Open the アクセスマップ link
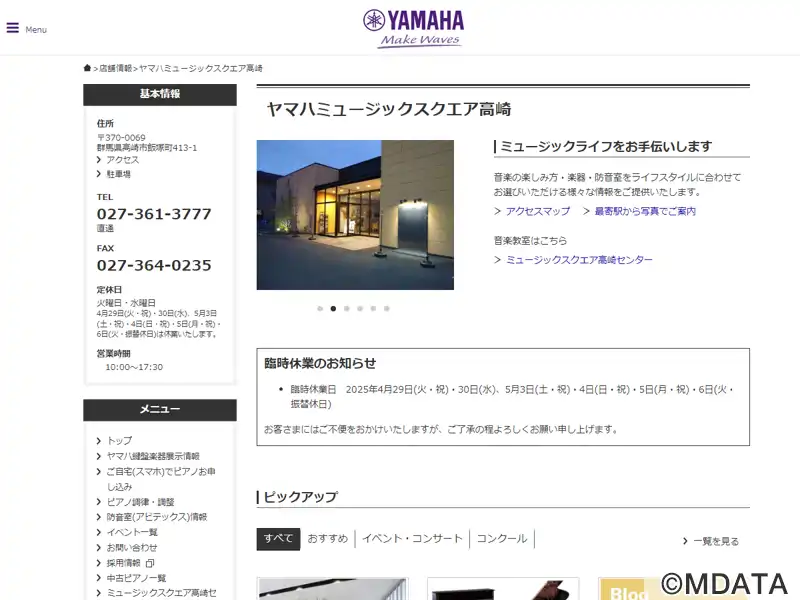The image size is (800, 600). 538,211
